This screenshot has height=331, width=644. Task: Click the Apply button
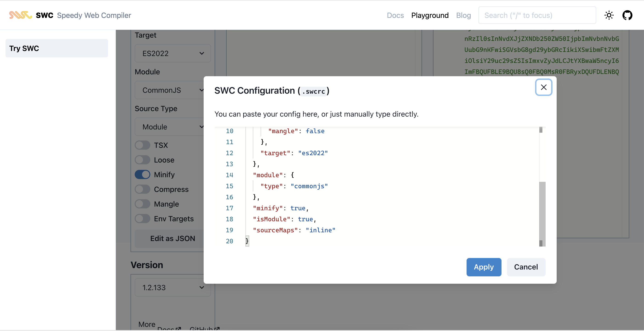coord(484,267)
